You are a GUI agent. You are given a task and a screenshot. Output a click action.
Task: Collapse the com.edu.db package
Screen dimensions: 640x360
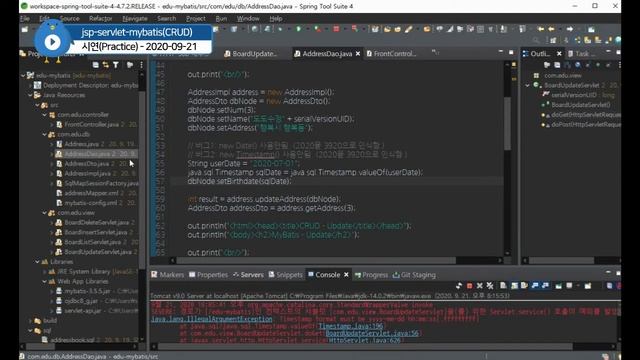[x=44, y=134]
